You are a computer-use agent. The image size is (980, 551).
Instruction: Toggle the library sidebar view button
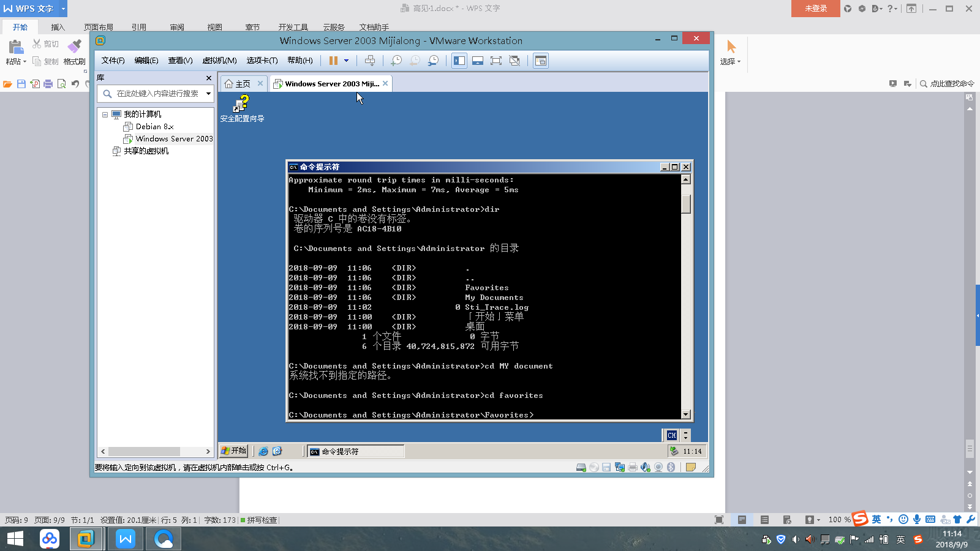(459, 61)
